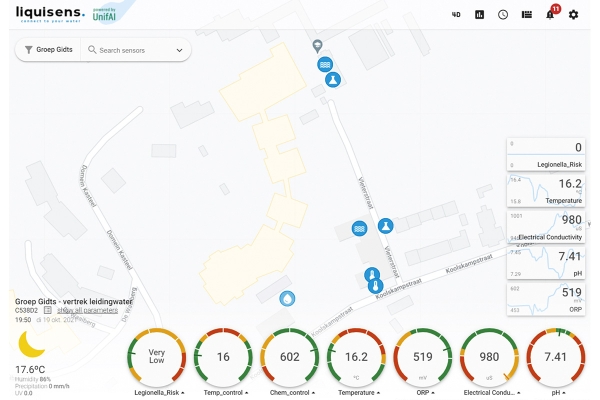Image resolution: width=600 pixels, height=400 pixels.
Task: Select flask marker on Vijverstraat
Action: [x=385, y=226]
